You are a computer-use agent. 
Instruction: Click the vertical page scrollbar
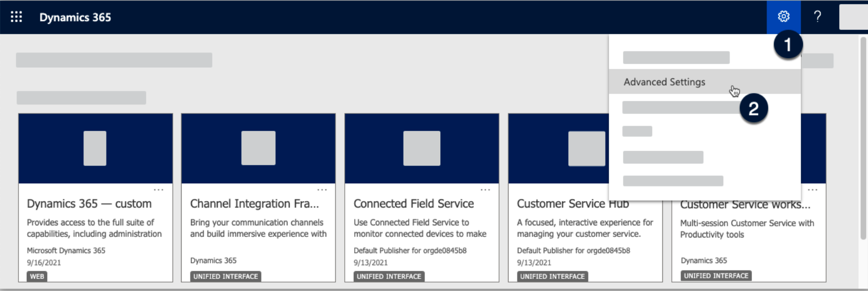(x=863, y=138)
